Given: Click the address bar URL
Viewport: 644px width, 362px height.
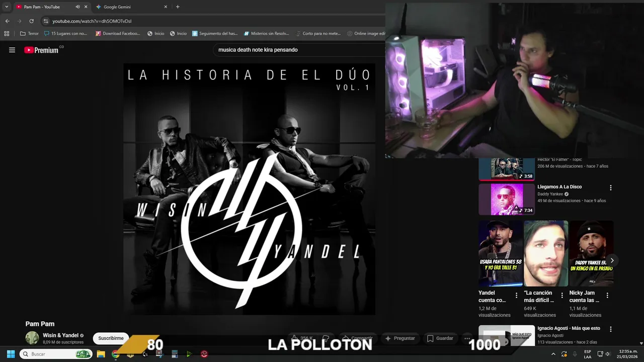Looking at the screenshot, I should click(x=92, y=21).
